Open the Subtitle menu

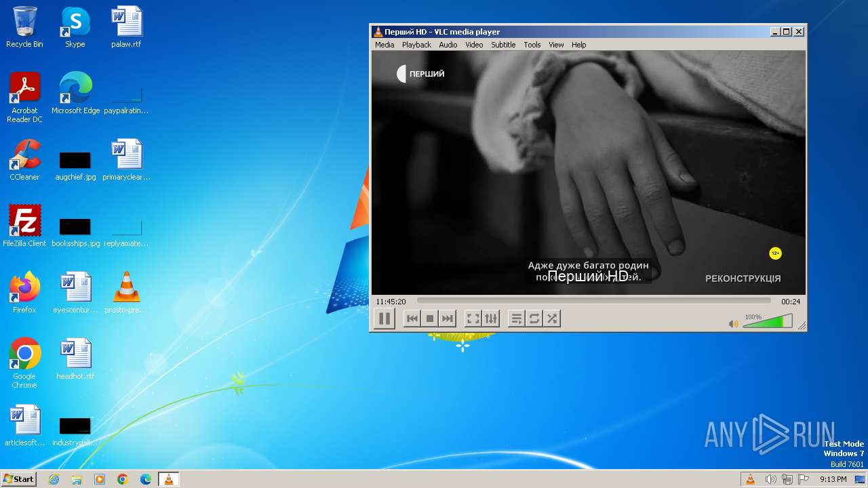coord(503,45)
